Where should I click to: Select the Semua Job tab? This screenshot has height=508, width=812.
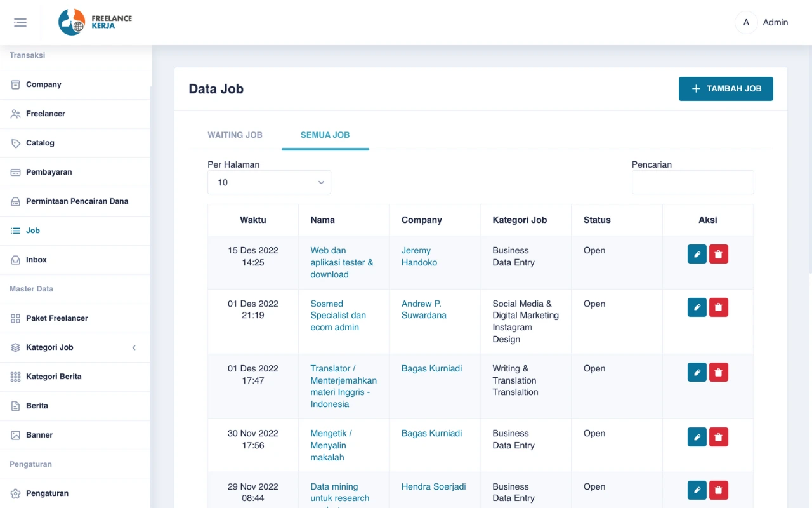325,135
